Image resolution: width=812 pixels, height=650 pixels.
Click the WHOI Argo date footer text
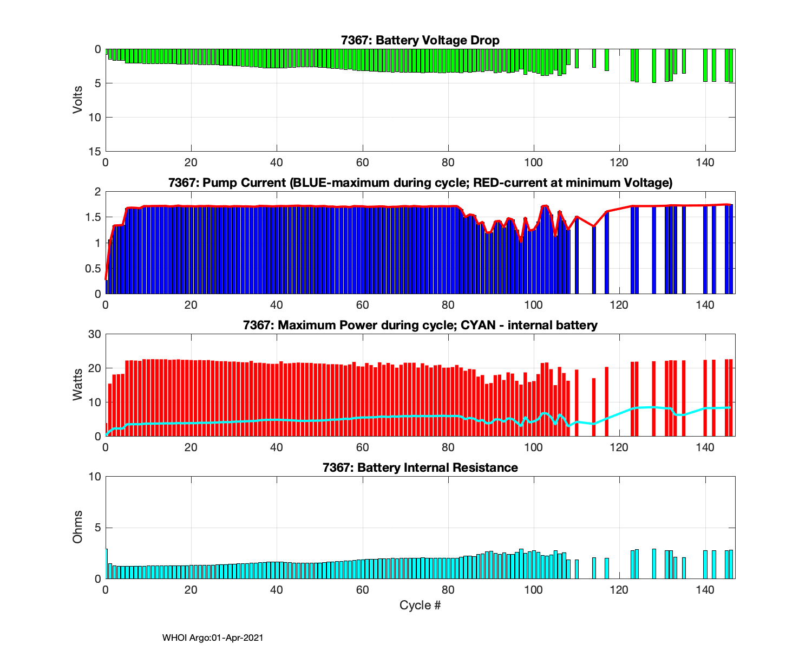[x=213, y=638]
